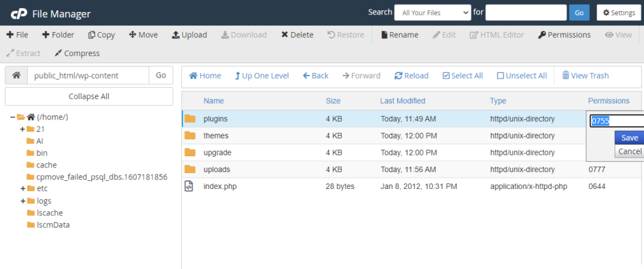
Task: Select the themes folder name
Action: (x=216, y=135)
